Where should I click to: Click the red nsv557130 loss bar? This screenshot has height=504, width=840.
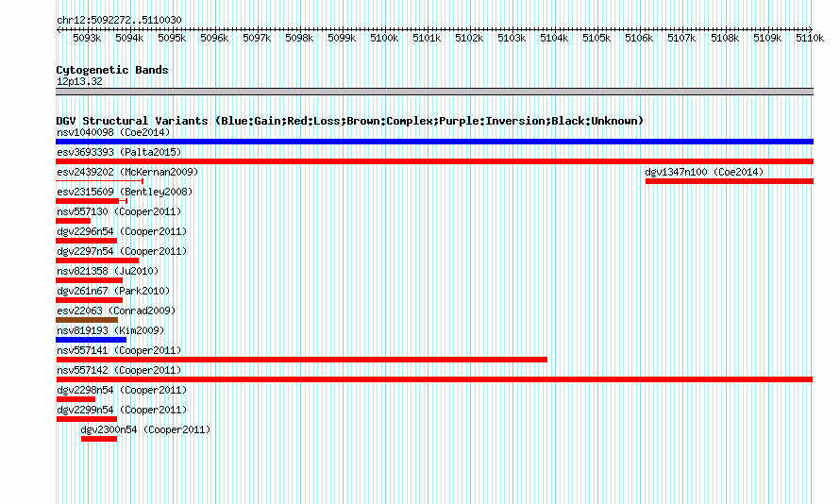point(73,221)
